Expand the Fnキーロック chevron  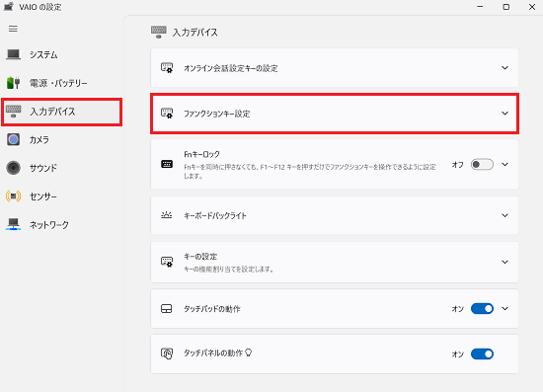(x=504, y=165)
